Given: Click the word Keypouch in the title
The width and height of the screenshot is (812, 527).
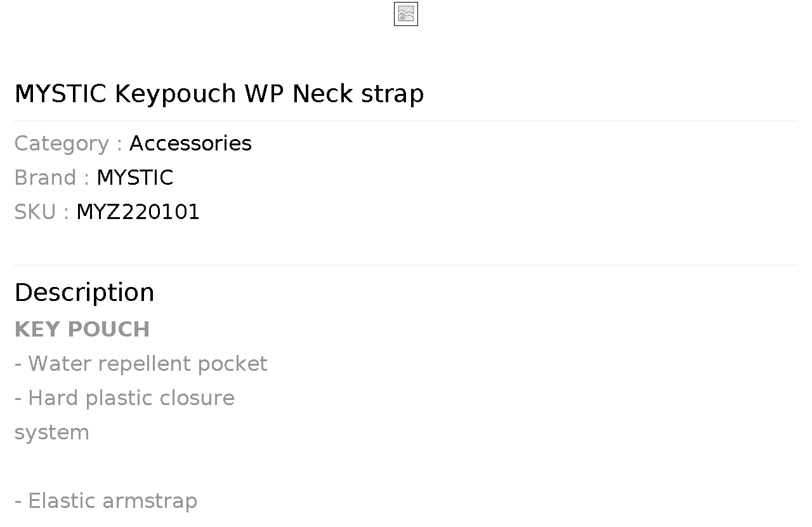Looking at the screenshot, I should coord(175,94).
